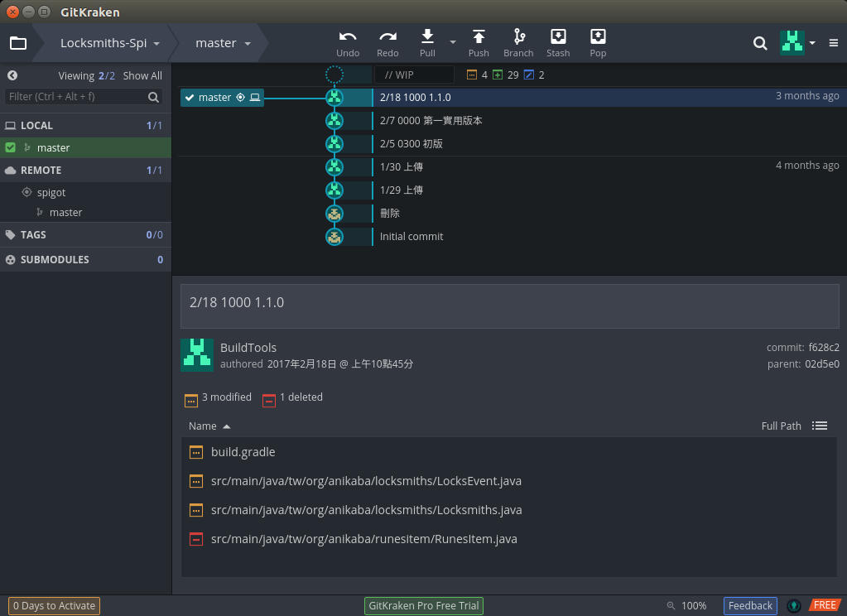Collapse the LOCAL section
Viewport: 847px width, 616px height.
85,125
